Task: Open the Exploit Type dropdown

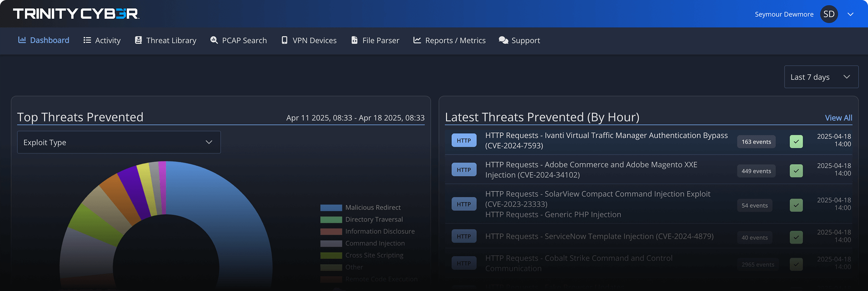Action: [119, 142]
